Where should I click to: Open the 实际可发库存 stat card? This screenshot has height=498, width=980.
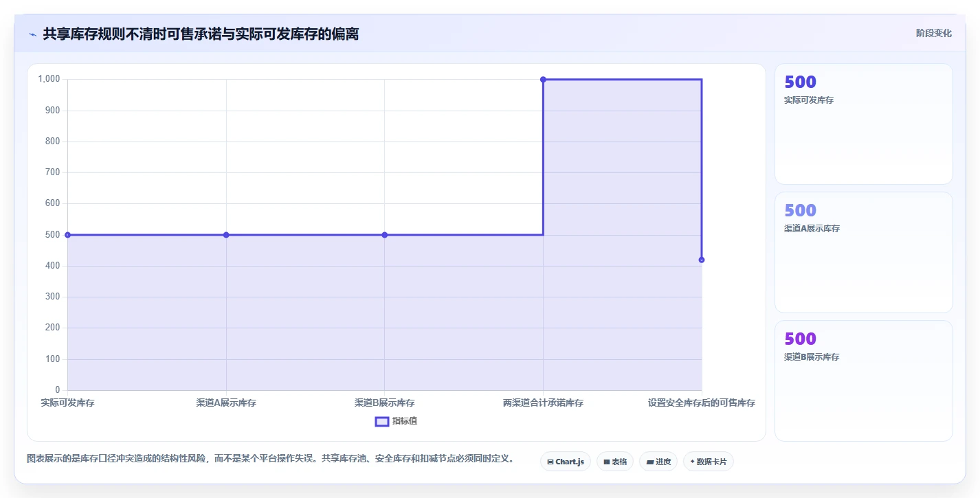click(864, 124)
